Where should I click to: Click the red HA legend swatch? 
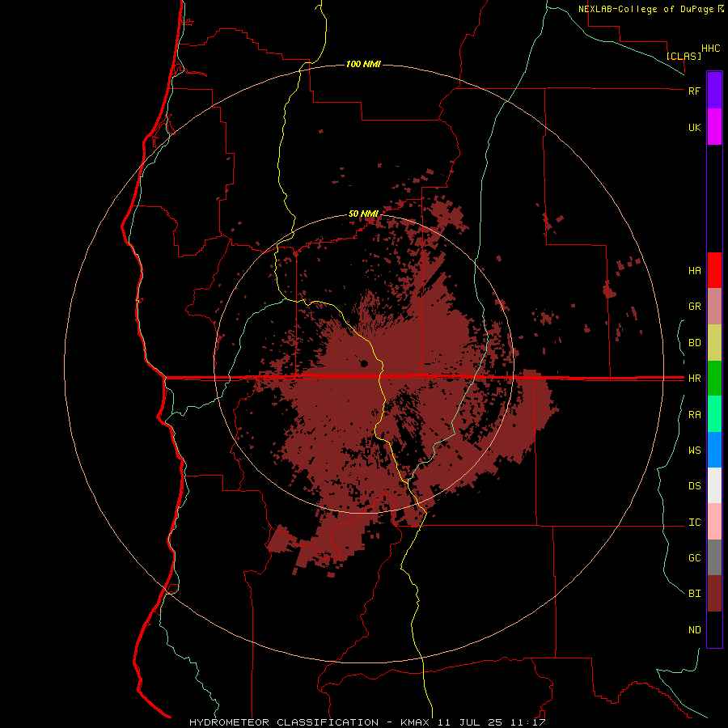714,270
